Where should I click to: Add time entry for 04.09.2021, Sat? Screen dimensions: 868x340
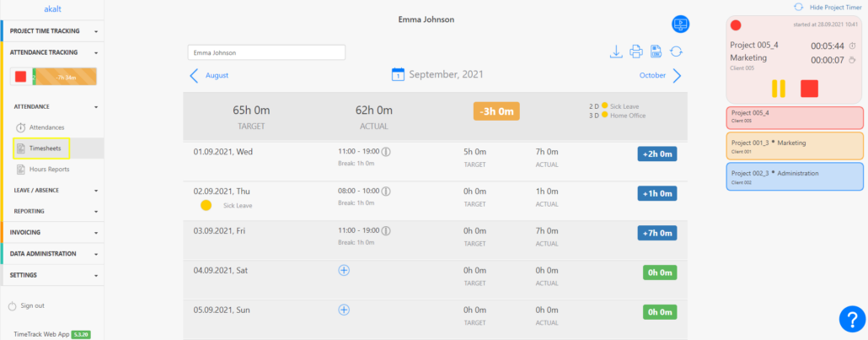[x=343, y=270]
